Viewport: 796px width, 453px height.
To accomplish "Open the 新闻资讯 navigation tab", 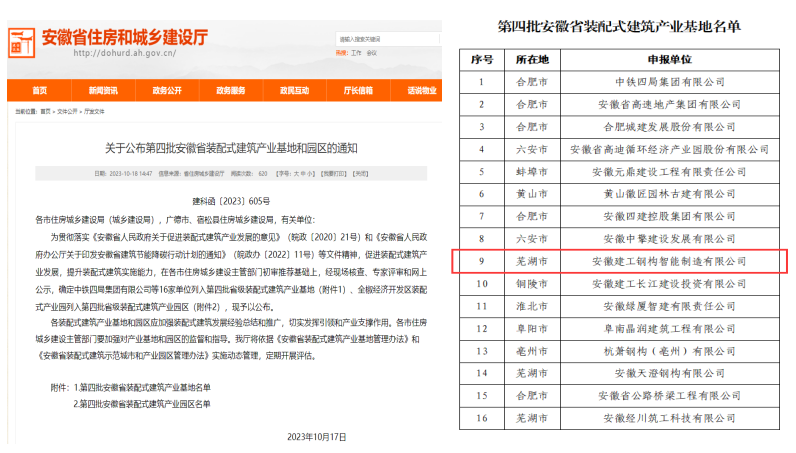I will pos(102,90).
